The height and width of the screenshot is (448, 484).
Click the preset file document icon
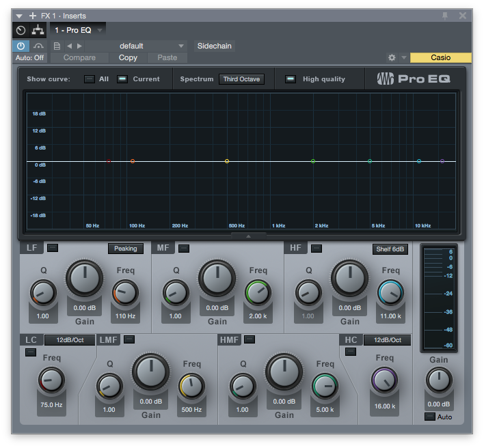[57, 46]
